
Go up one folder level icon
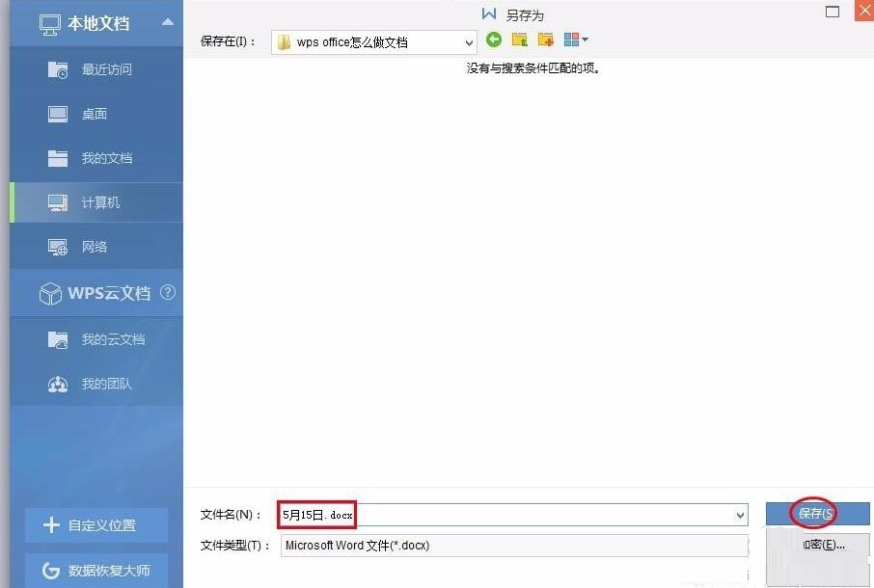[520, 40]
